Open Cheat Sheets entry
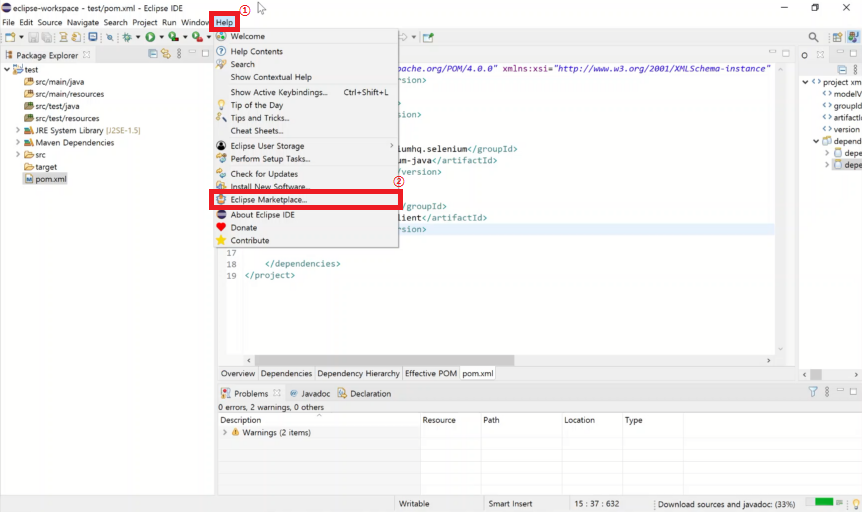This screenshot has width=862, height=512. click(306, 131)
